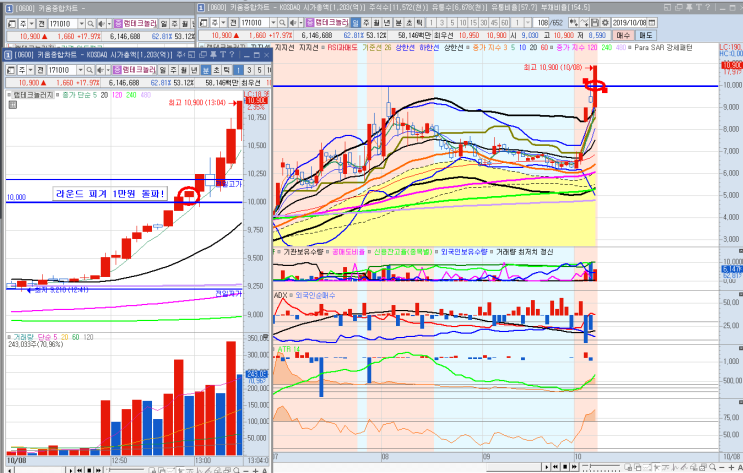Screen dimensions: 743x473
Task: Click the purple stock icon before 엠테크놀러지 in right window
Action: point(310,23)
